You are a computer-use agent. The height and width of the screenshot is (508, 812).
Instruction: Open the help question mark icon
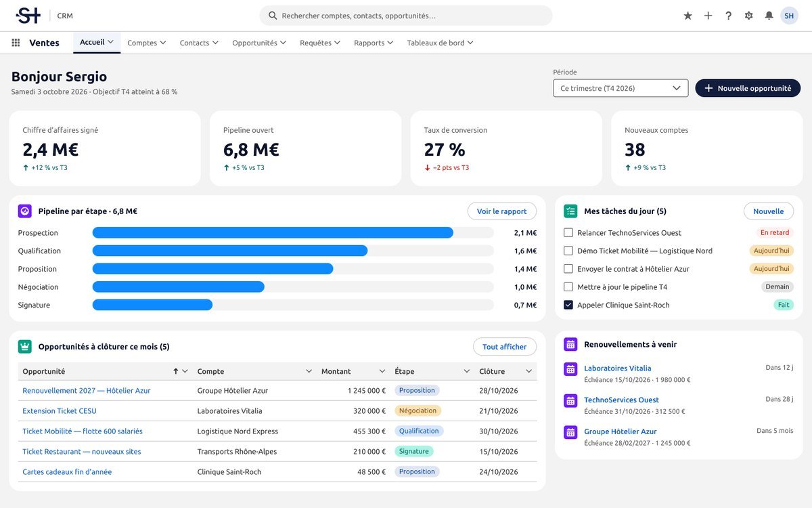(x=728, y=16)
